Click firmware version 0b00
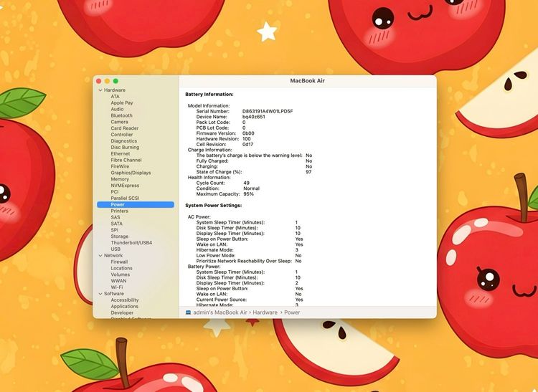The width and height of the screenshot is (538, 392). click(248, 133)
